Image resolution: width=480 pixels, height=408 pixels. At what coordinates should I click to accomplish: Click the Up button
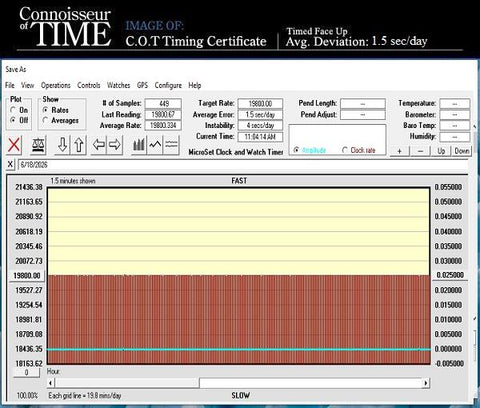pyautogui.click(x=441, y=151)
